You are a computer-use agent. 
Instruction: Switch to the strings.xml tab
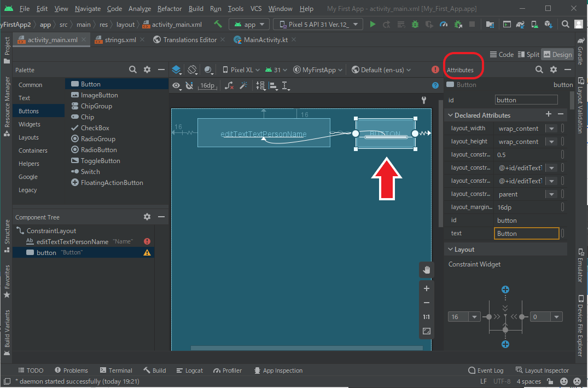click(120, 40)
